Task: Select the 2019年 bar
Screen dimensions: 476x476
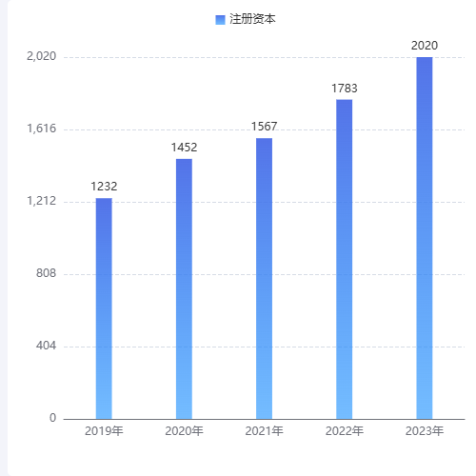Action: [x=104, y=308]
